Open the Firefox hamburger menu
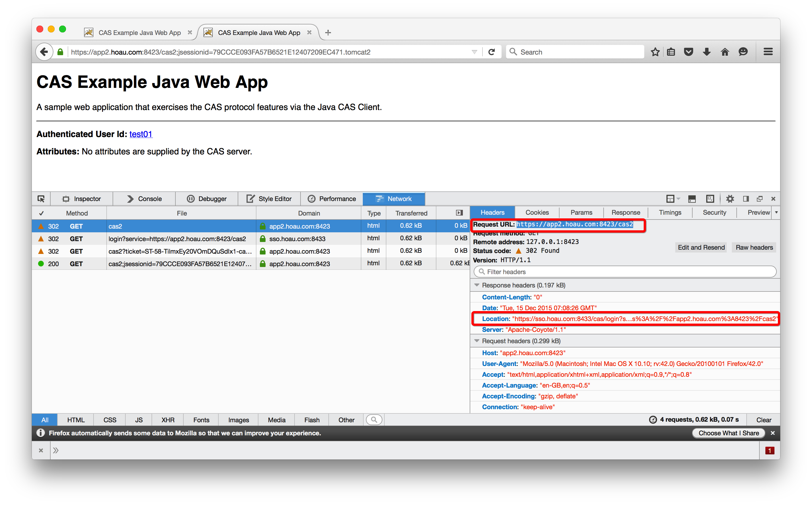The height and width of the screenshot is (505, 812). pos(768,52)
